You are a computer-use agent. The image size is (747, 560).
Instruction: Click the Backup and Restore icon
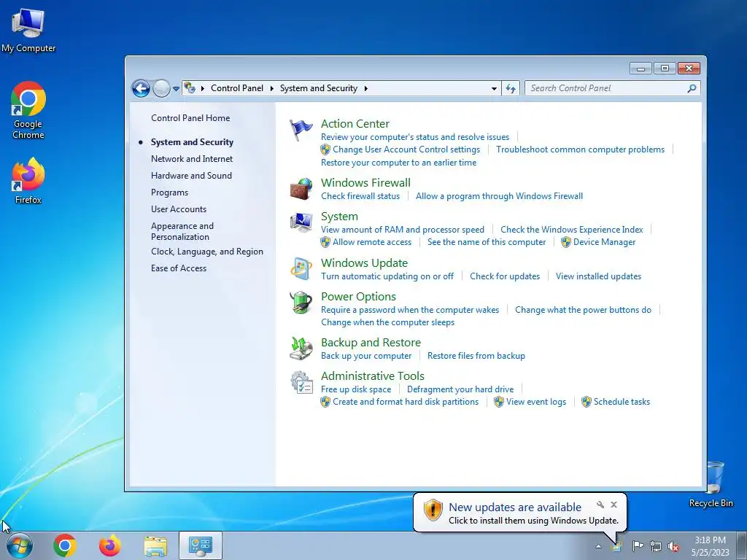pos(301,348)
